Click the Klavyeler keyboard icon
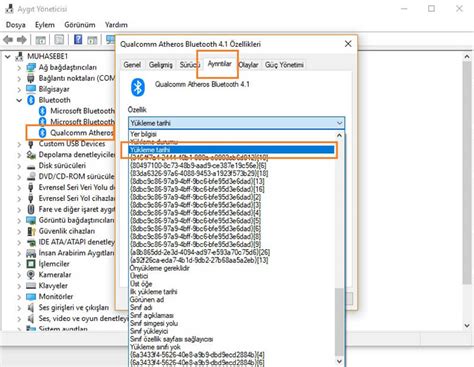Viewport: 474px width, 367px height. click(x=31, y=286)
